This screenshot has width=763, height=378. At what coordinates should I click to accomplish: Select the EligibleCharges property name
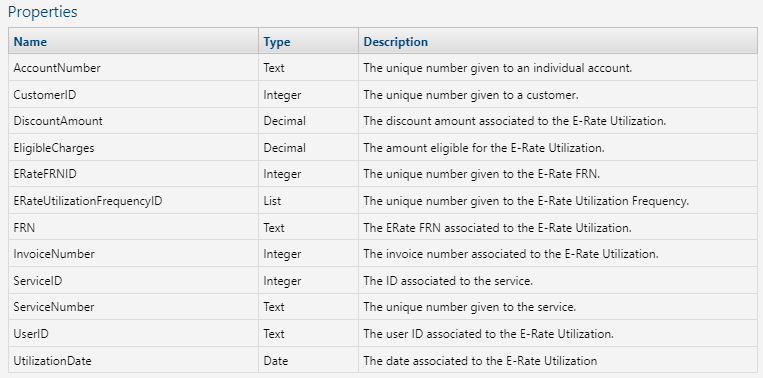(x=54, y=148)
